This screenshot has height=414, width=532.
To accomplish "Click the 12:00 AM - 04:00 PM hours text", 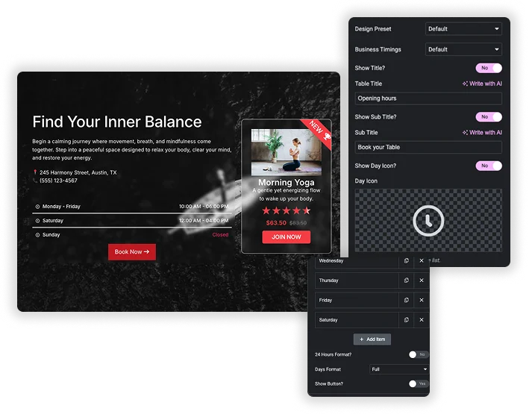I will coord(204,221).
